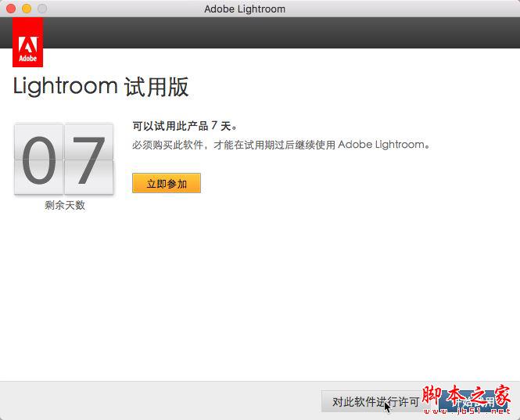The height and width of the screenshot is (420, 520).
Task: Click the www.jb51.net watermark URL
Action: tap(468, 411)
